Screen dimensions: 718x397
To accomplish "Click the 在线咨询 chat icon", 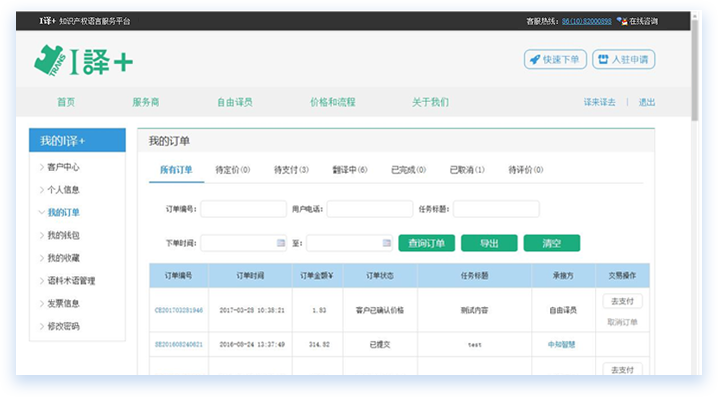I will tap(622, 21).
